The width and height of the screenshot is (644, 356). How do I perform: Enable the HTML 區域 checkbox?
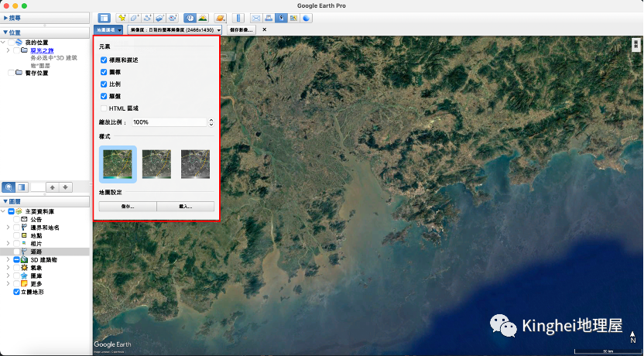point(104,108)
